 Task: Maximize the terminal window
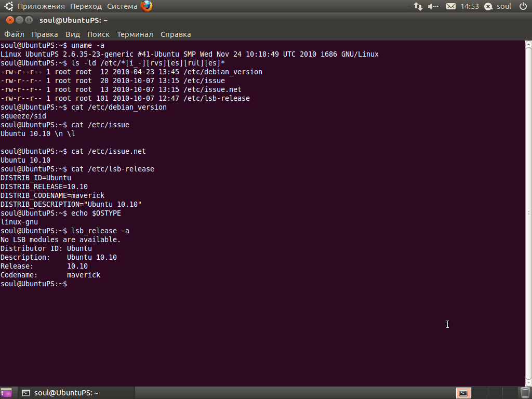[x=29, y=20]
